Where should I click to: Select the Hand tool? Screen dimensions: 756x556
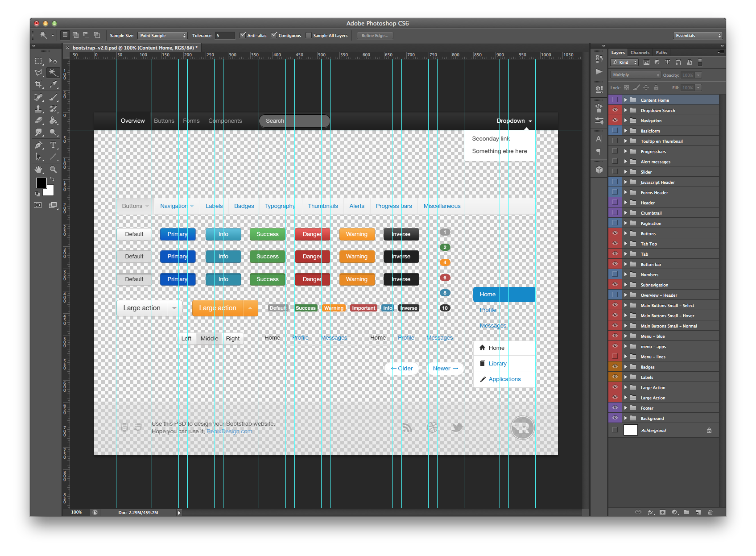click(x=39, y=170)
